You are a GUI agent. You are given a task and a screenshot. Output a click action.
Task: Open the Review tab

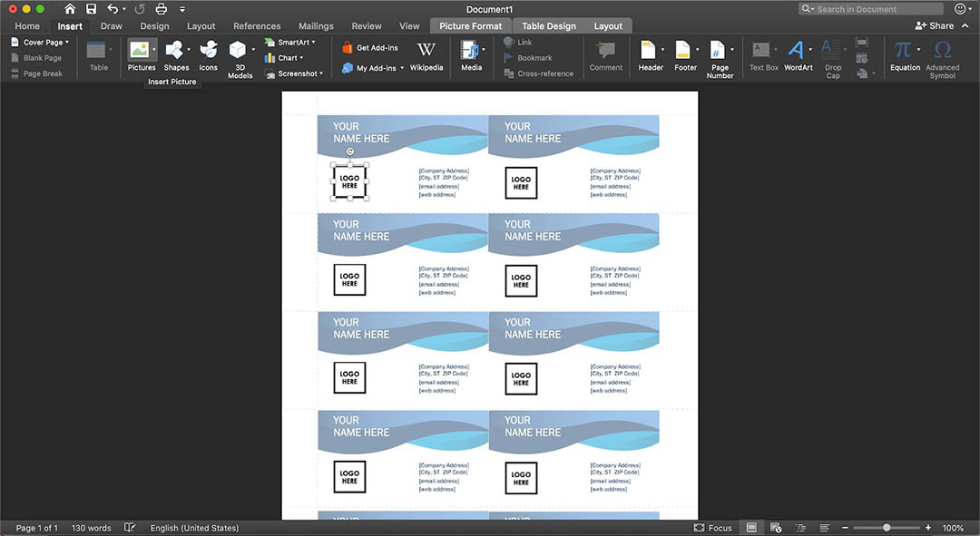367,26
